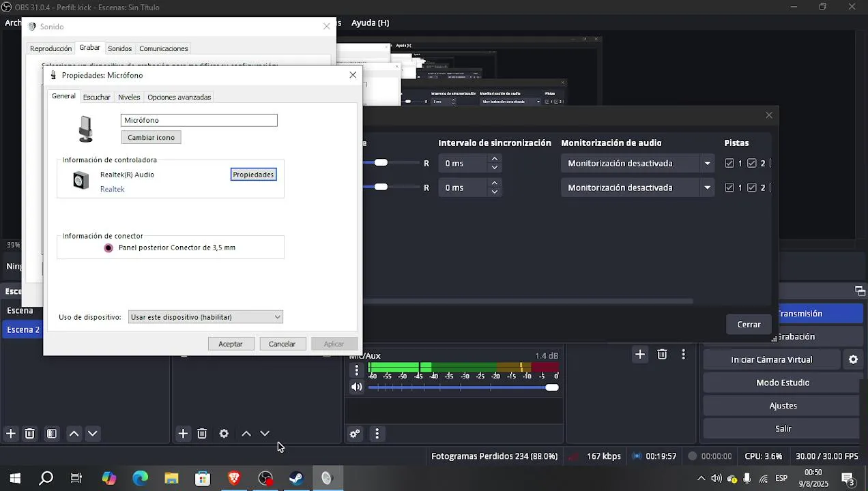Open source properties gear icon
The image size is (868, 491).
[224, 434]
